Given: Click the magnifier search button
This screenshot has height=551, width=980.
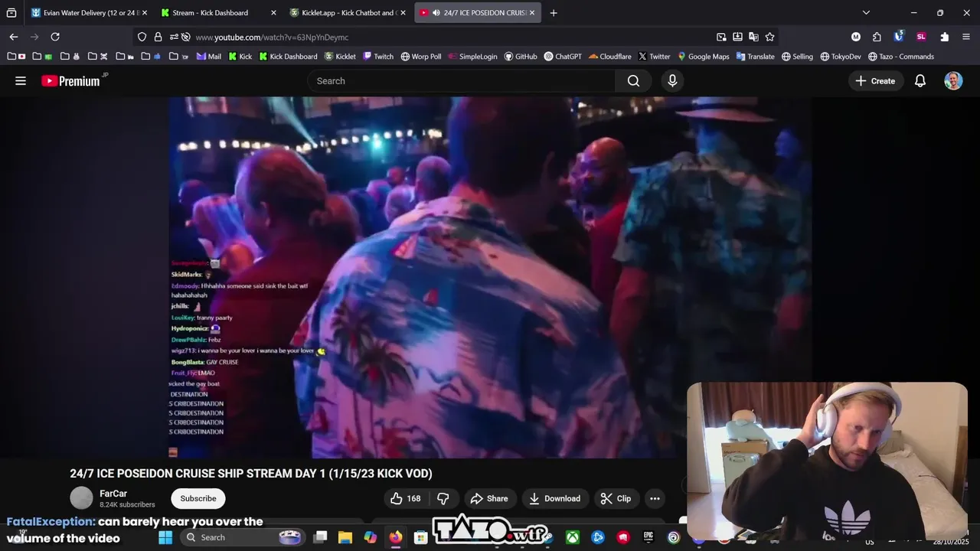Looking at the screenshot, I should click(633, 81).
